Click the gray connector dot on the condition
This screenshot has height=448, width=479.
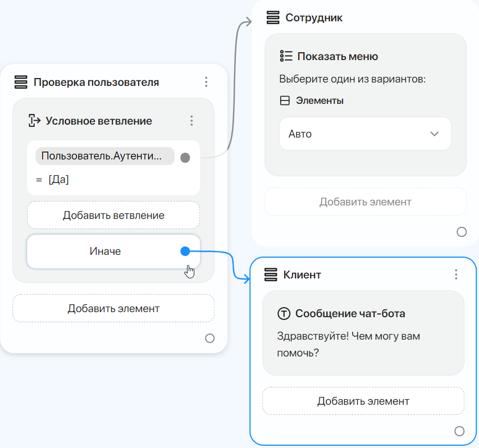coord(185,158)
